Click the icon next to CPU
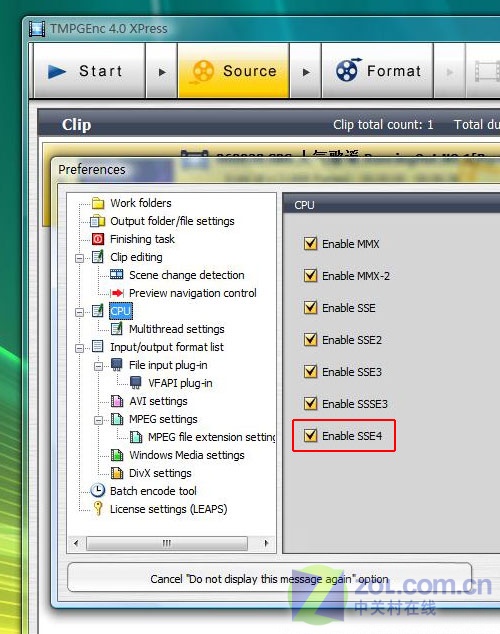 (x=98, y=311)
